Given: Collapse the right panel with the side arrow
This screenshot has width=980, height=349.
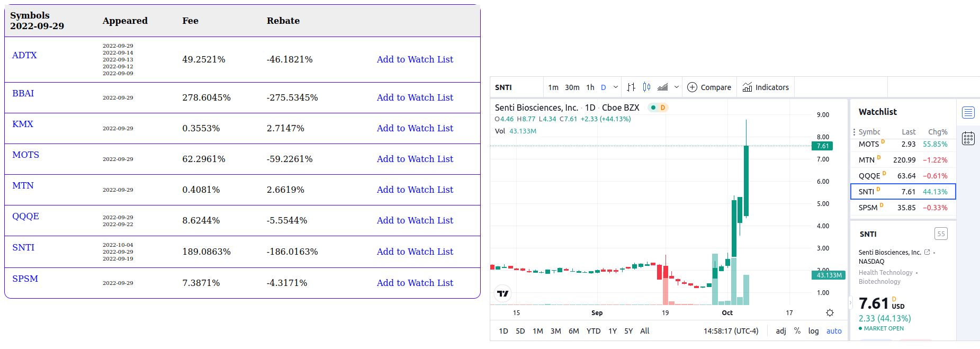Looking at the screenshot, I should (x=850, y=303).
